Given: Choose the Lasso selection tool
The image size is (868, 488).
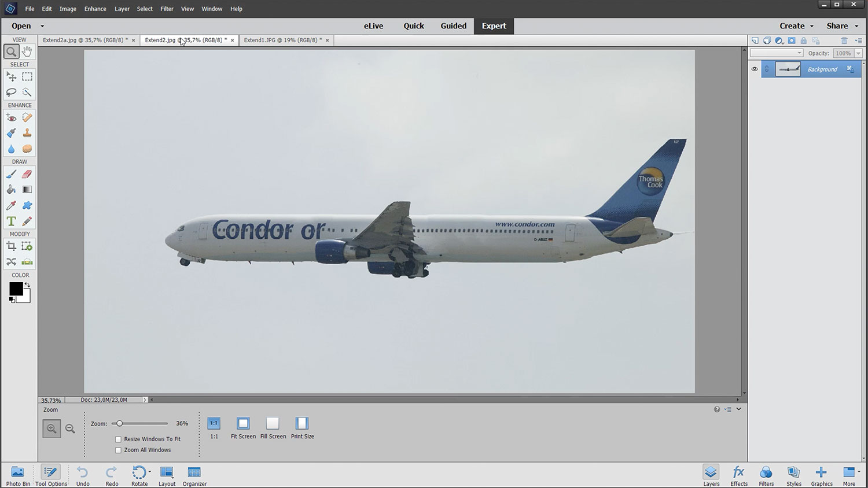Looking at the screenshot, I should [11, 93].
